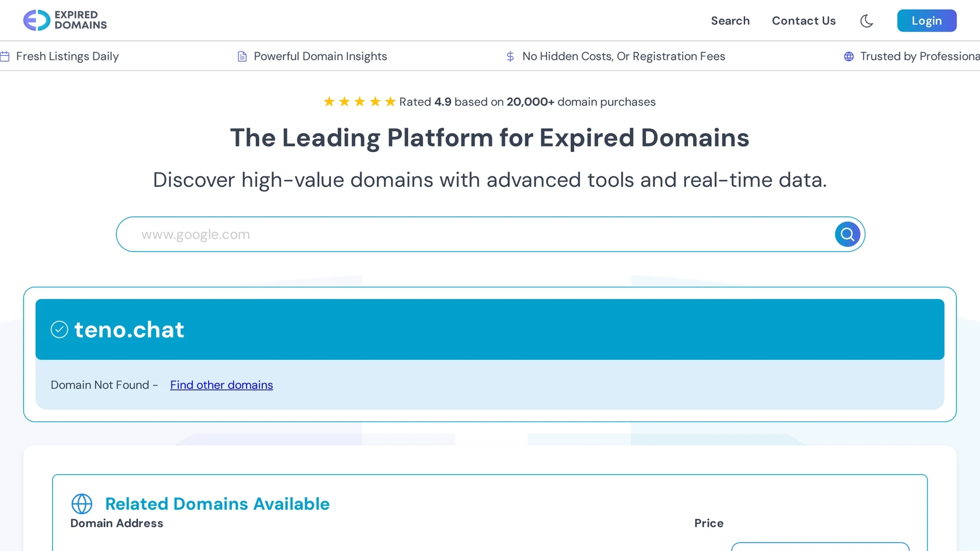Click the Price column header
The width and height of the screenshot is (980, 551).
tap(708, 523)
